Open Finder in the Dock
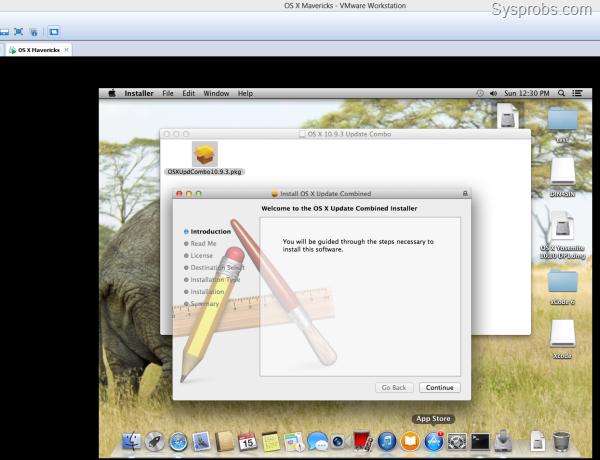The height and width of the screenshot is (460, 600). tap(131, 441)
